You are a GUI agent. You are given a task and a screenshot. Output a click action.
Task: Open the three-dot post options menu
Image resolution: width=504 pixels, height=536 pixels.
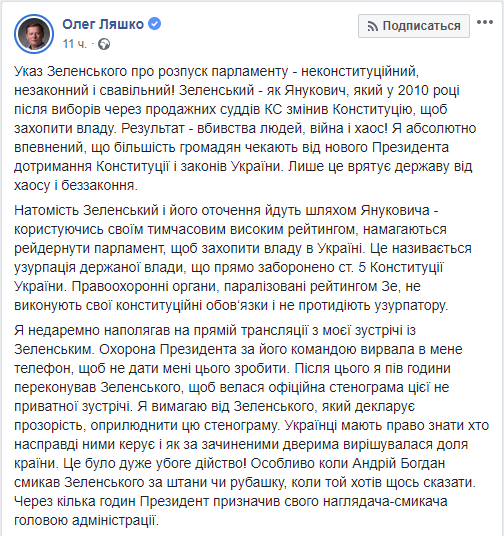(485, 23)
